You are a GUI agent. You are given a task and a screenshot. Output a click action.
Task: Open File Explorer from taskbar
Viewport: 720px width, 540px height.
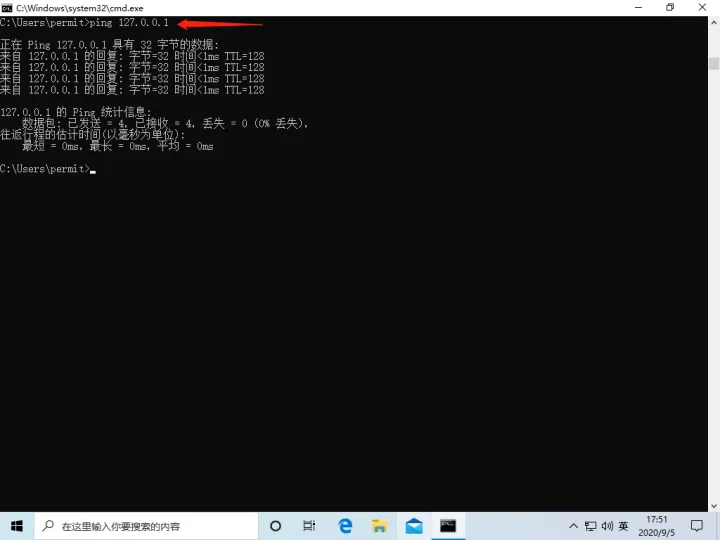pyautogui.click(x=379, y=526)
